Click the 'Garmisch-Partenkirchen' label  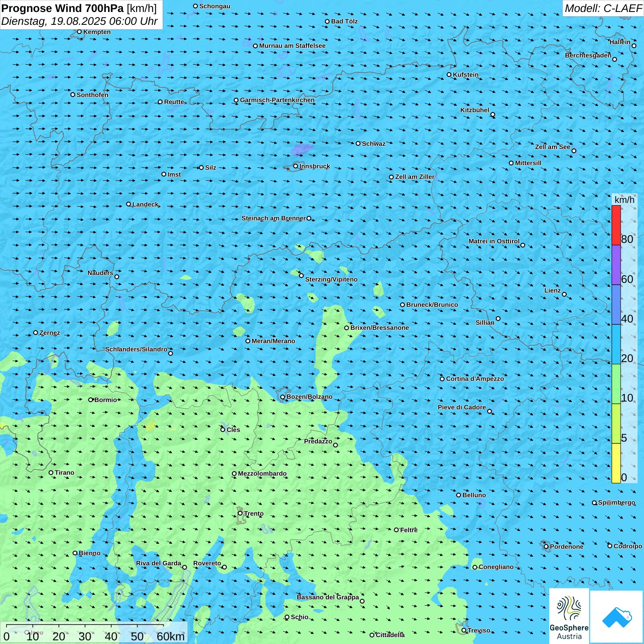[x=277, y=100]
